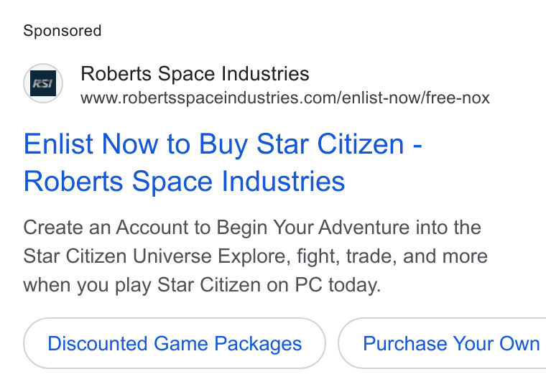Click the words Enlist Now in the headline
Screen dimensions: 546x392
pos(91,144)
